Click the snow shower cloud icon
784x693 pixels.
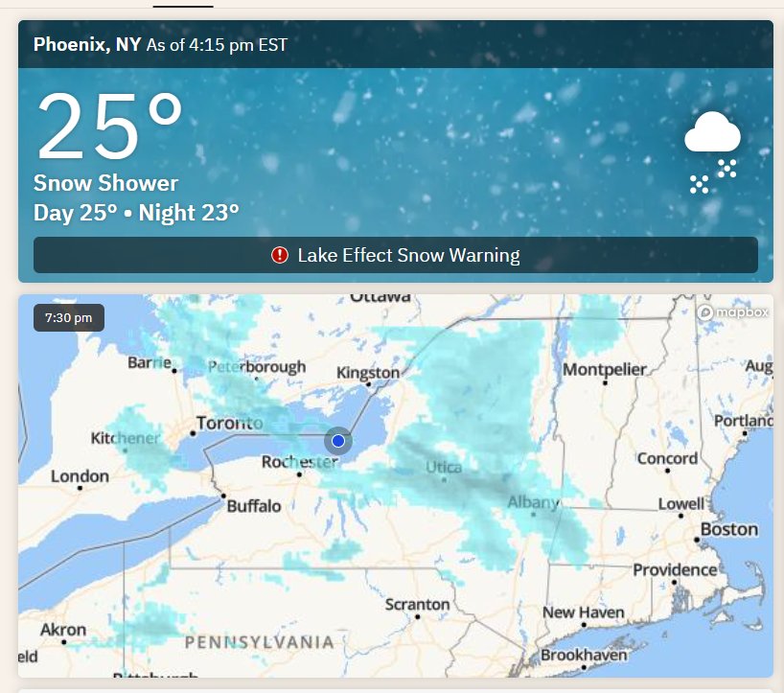coord(712,152)
